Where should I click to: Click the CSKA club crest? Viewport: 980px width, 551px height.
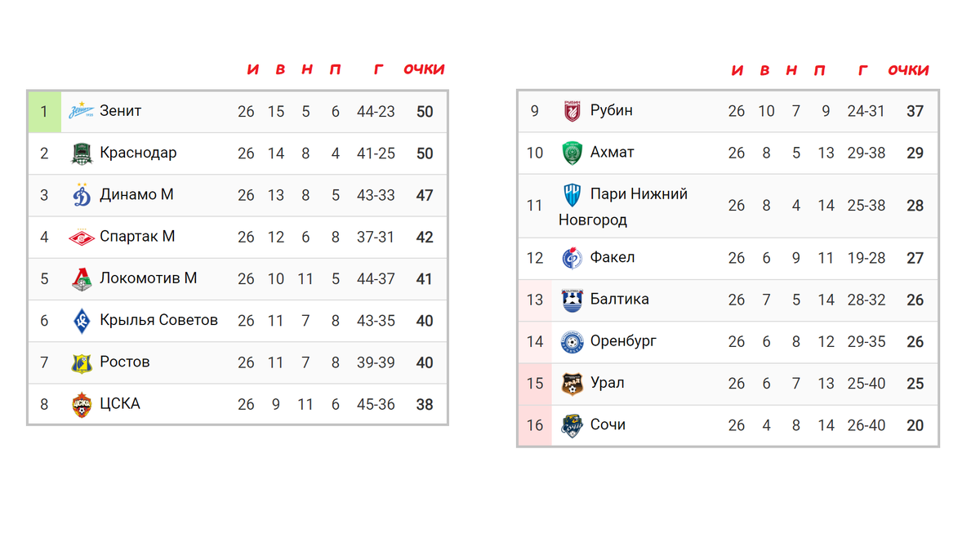point(82,404)
